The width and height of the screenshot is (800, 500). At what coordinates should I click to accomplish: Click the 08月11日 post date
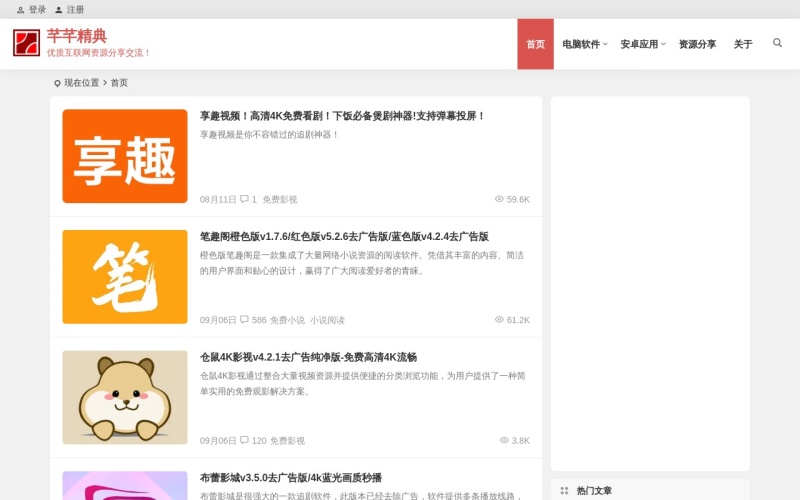(218, 199)
